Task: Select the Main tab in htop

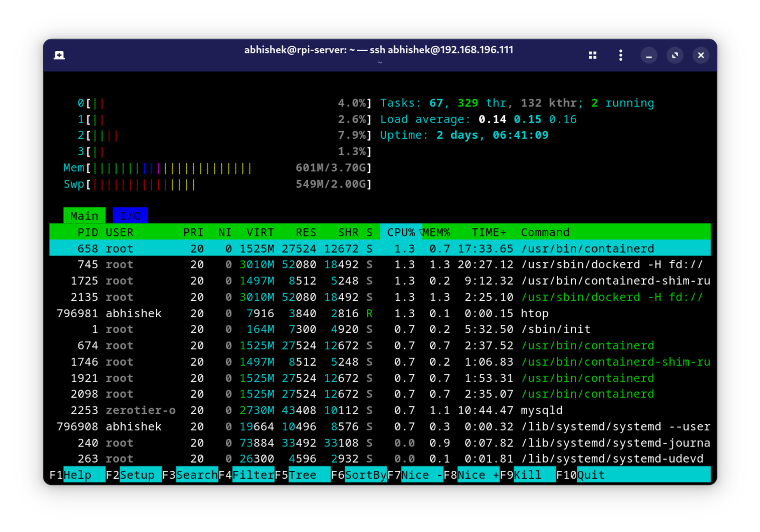Action: pos(84,215)
